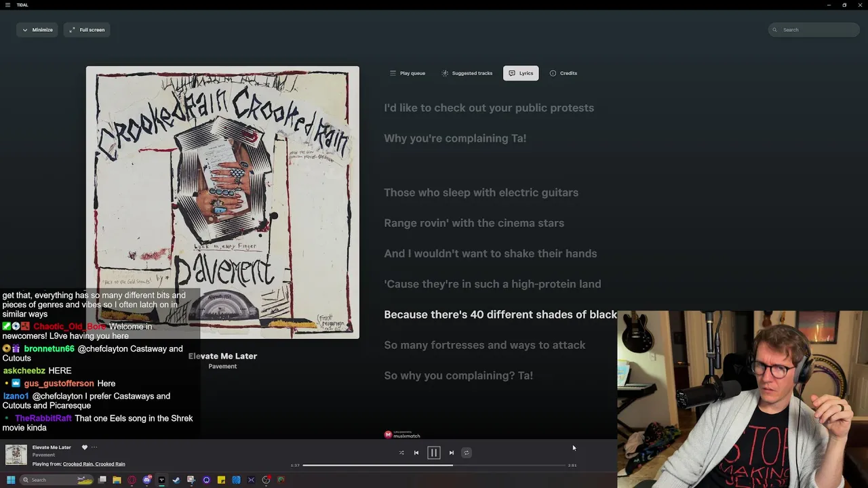Screen dimensions: 868x488
Task: Jump to lyric "Those who sleep with electric guitars"
Action: pos(481,192)
